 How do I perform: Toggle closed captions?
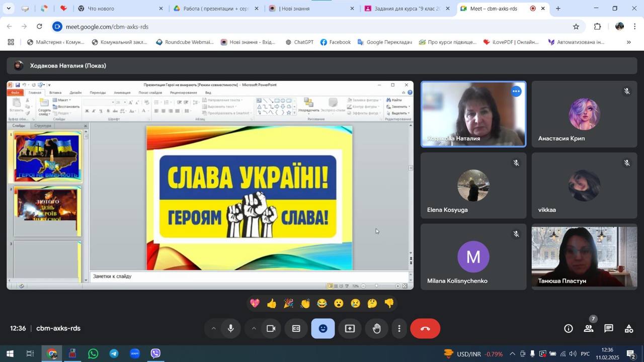pyautogui.click(x=296, y=328)
